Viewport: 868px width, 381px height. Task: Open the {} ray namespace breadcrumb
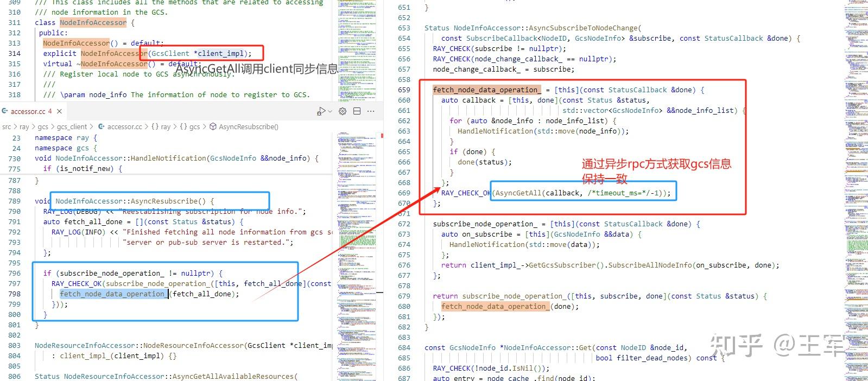click(161, 126)
